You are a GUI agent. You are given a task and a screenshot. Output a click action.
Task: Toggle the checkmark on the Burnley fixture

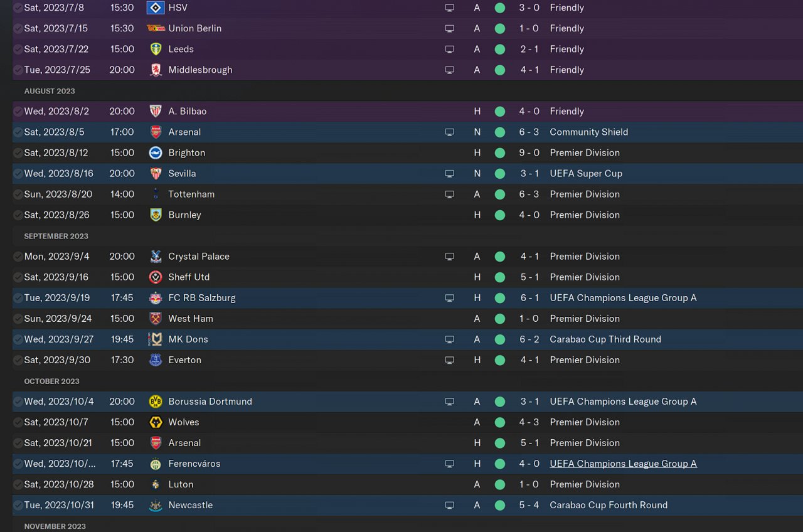tap(18, 215)
